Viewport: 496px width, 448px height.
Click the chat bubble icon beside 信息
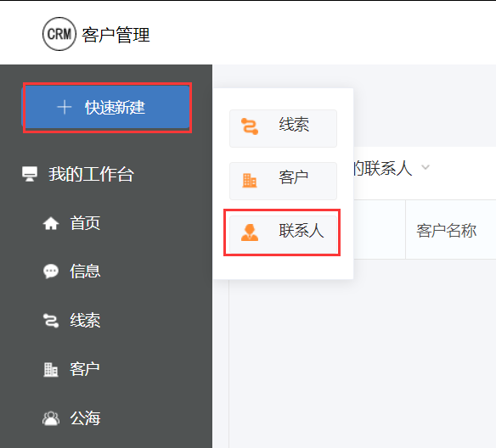click(x=51, y=272)
